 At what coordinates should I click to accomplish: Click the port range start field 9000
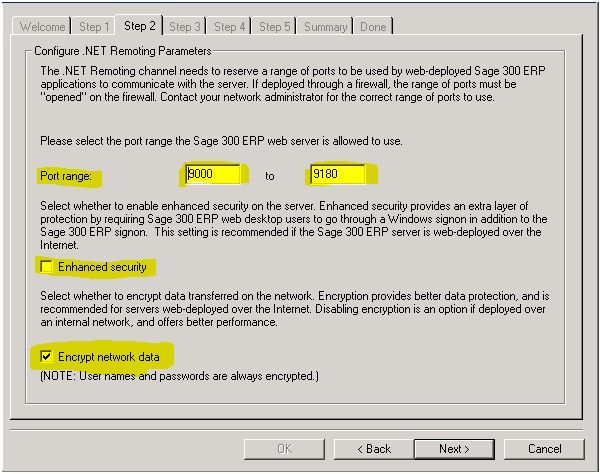(213, 174)
